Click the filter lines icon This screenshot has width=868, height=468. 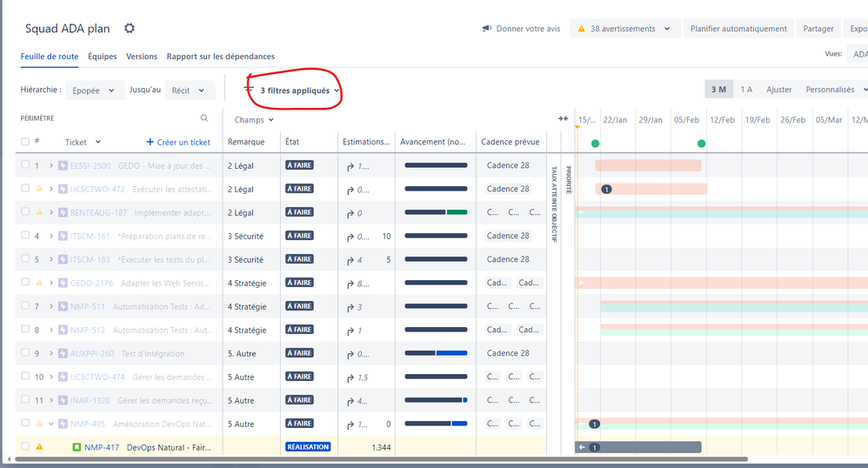click(249, 90)
